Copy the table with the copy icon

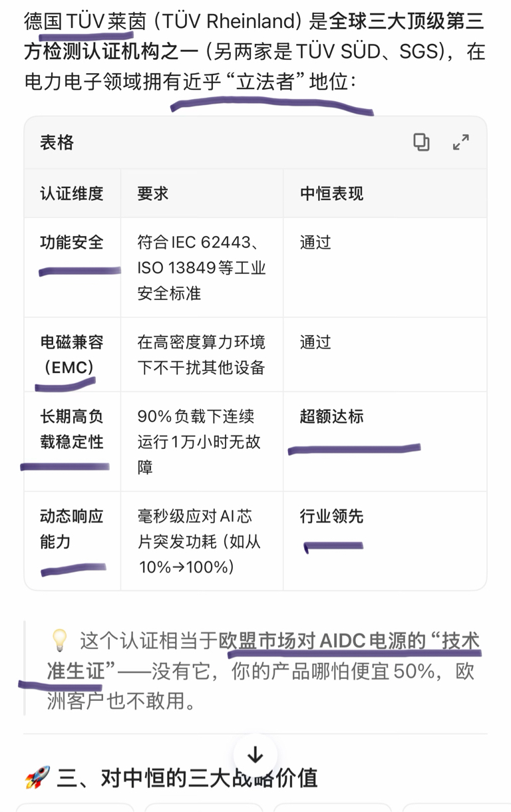tap(421, 142)
